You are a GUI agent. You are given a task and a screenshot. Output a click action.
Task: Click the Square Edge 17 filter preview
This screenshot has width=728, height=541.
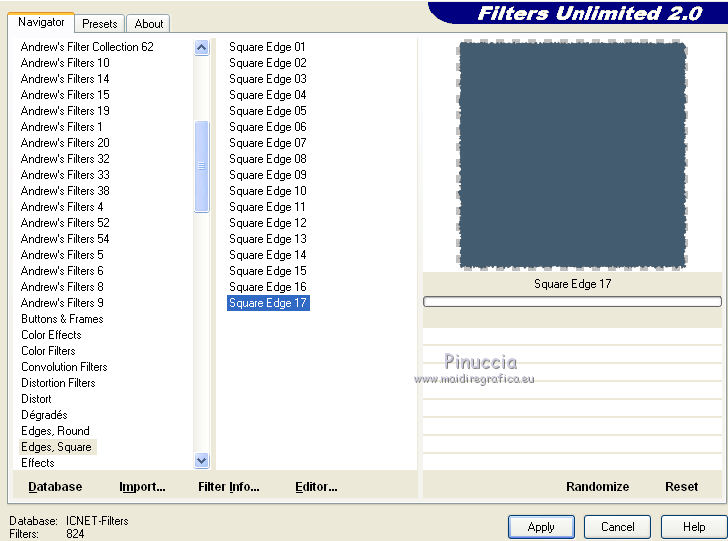(572, 155)
